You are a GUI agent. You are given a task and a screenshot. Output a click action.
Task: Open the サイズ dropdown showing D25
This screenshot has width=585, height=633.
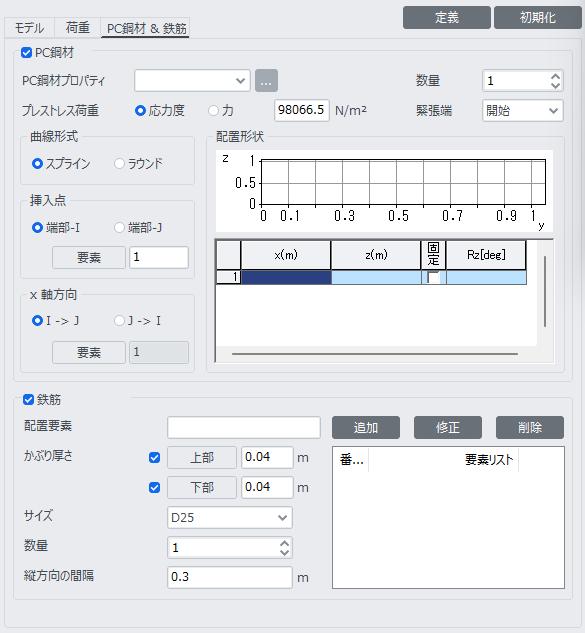(229, 518)
